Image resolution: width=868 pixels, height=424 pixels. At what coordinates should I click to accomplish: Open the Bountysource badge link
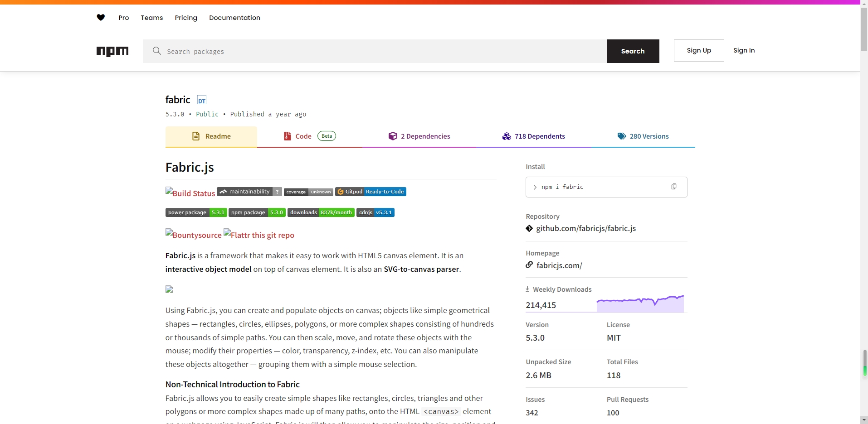[x=194, y=234]
